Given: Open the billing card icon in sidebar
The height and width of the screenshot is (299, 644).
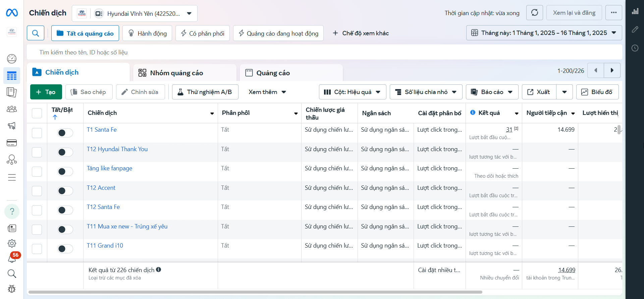Looking at the screenshot, I should pos(12,143).
